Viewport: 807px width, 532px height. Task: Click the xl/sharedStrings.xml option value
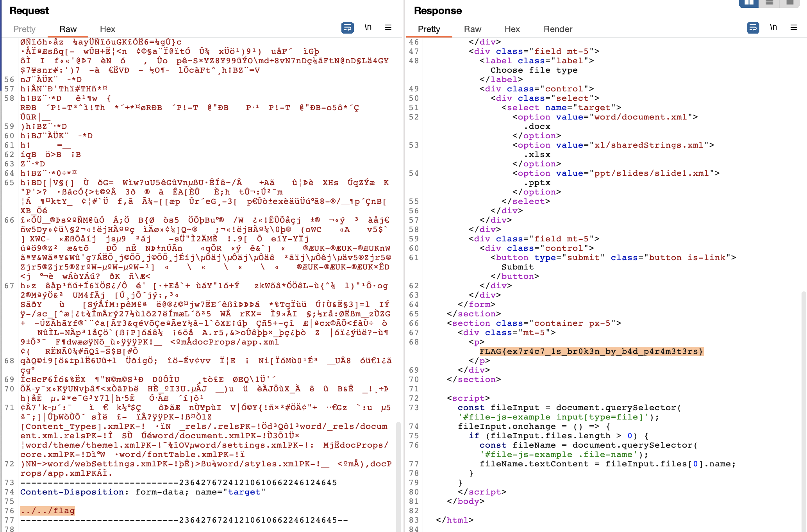pyautogui.click(x=649, y=145)
